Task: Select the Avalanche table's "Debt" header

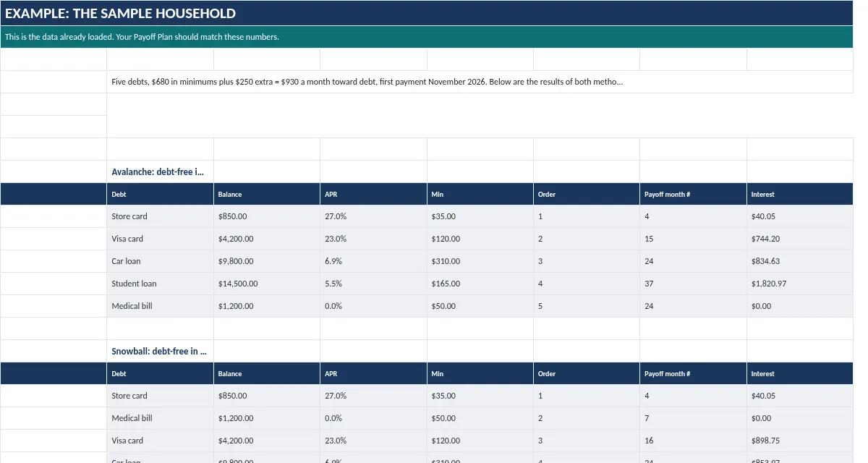Action: pos(160,194)
